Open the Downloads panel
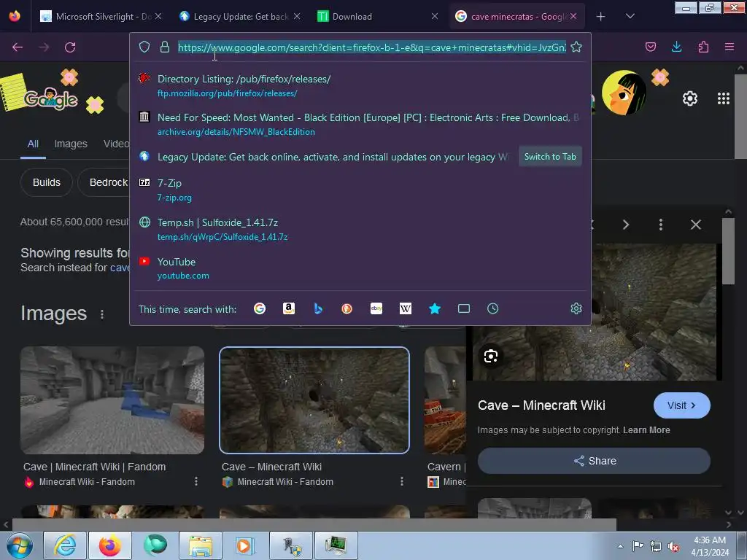The height and width of the screenshot is (560, 747). click(676, 47)
